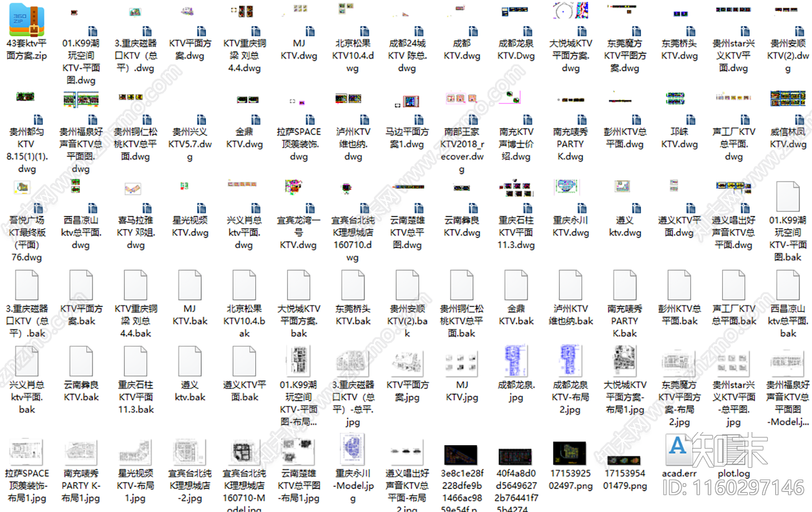Select 遵义ktv.bak file icon
This screenshot has width=812, height=512.
click(190, 361)
